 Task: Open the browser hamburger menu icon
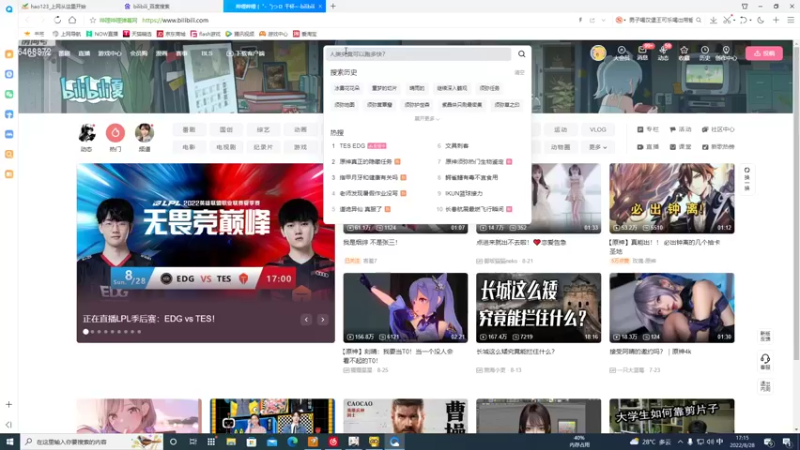point(791,20)
